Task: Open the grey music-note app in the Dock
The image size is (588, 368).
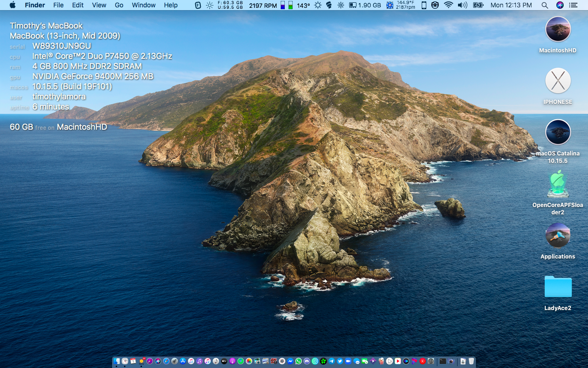Action: click(x=216, y=361)
